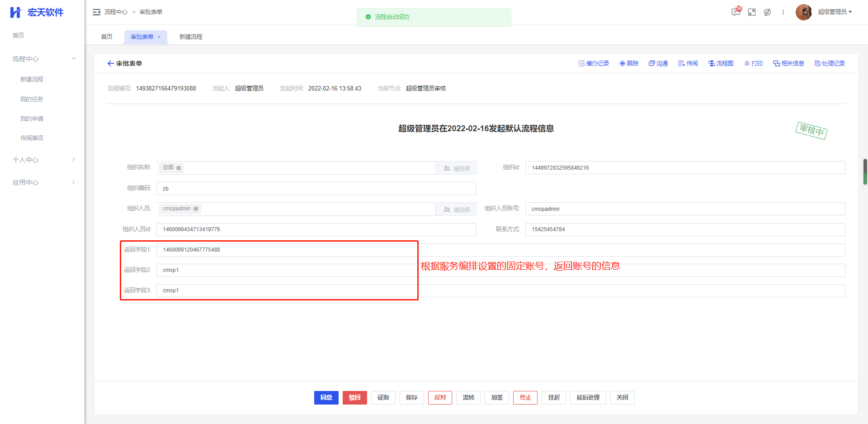Screen dimensions: 868x424
Task: Open 首页 in the sidebar
Action: tap(19, 35)
